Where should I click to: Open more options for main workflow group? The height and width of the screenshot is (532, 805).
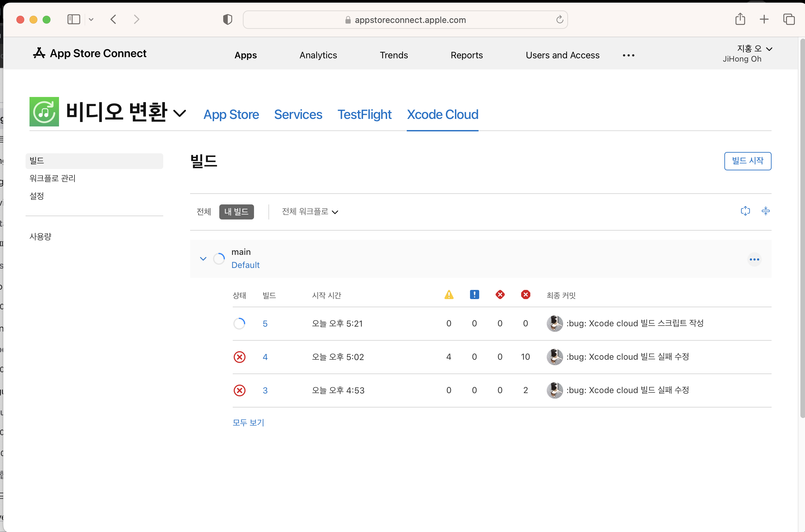(x=754, y=259)
